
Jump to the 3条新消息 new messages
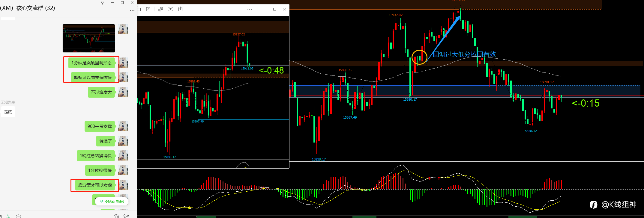pyautogui.click(x=112, y=202)
